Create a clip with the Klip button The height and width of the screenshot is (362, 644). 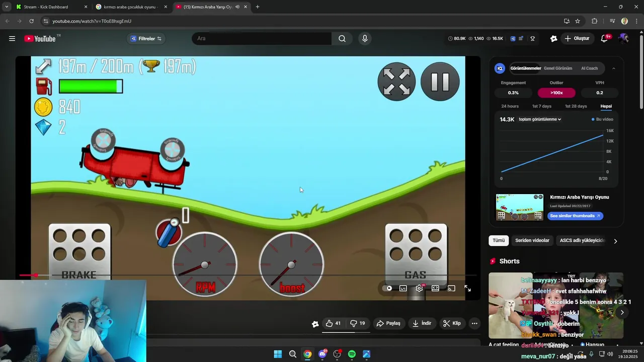point(451,323)
